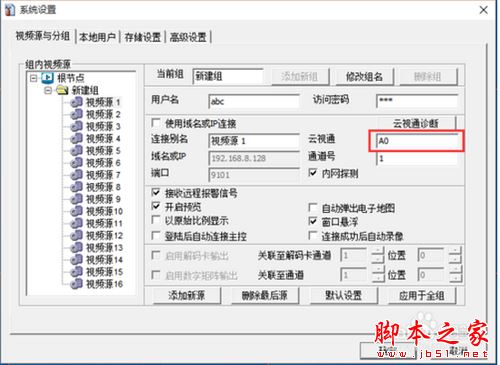Click the 根节点 root node icon
Viewport: 500px width, 365px height.
coord(47,78)
